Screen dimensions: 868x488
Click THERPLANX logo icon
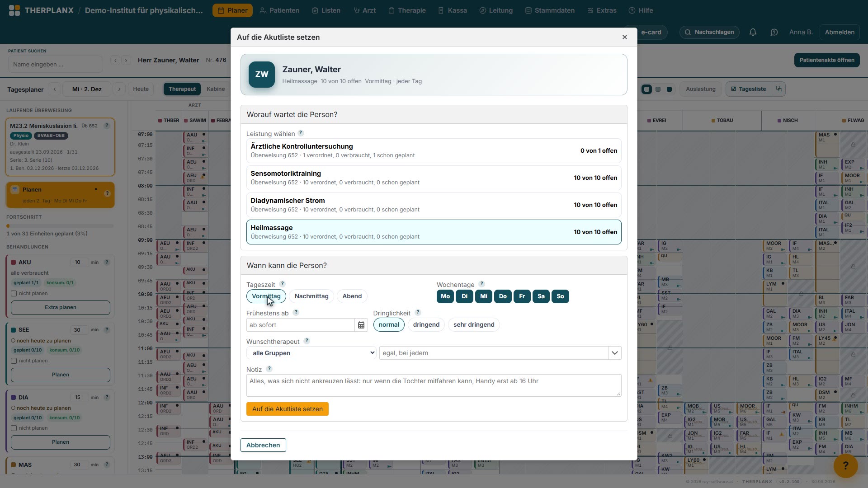(14, 10)
